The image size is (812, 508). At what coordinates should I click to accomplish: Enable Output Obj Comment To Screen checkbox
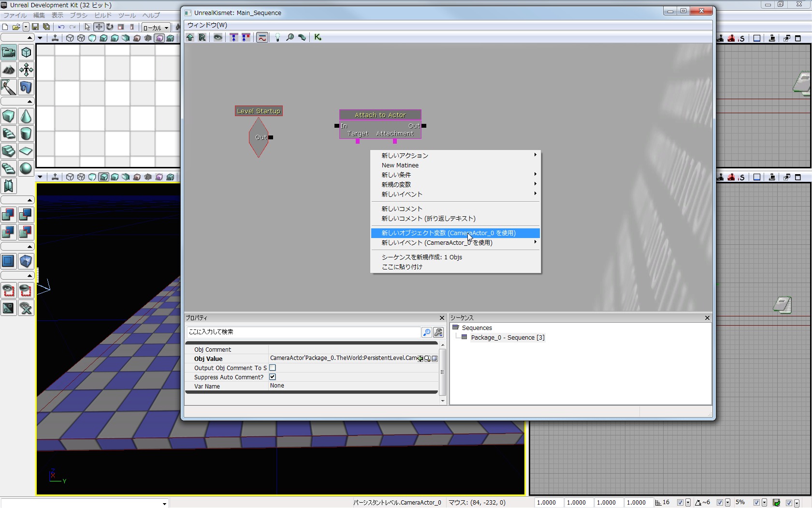[x=273, y=368]
